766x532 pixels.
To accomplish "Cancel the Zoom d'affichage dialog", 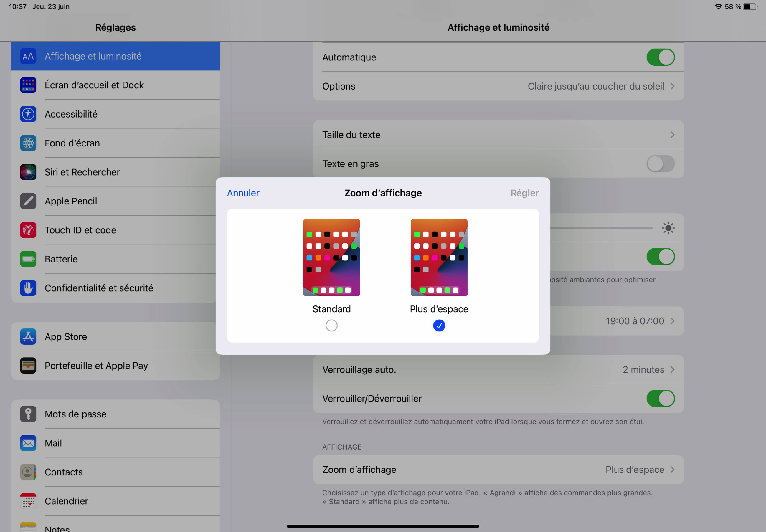I will 243,193.
